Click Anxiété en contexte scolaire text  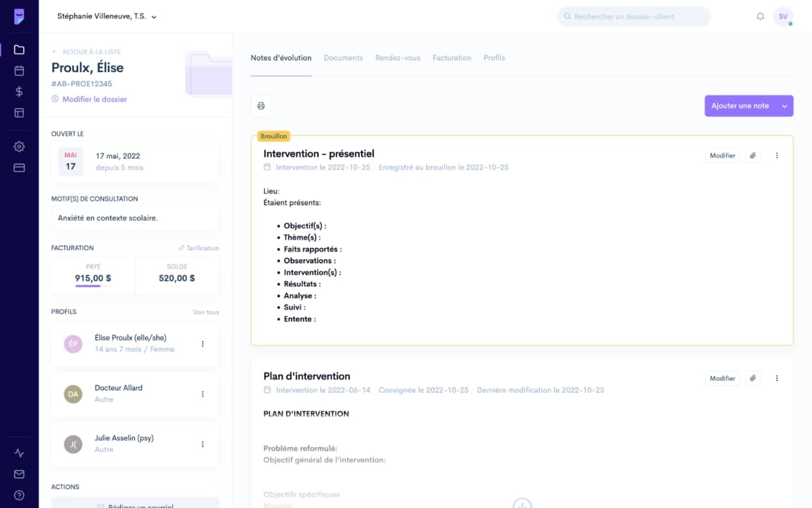[x=108, y=218]
